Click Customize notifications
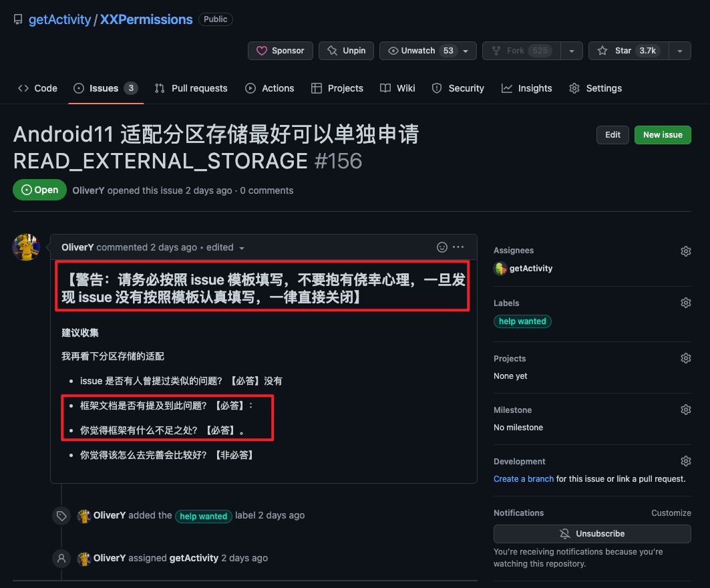Viewport: 710px width, 588px height. coord(671,512)
